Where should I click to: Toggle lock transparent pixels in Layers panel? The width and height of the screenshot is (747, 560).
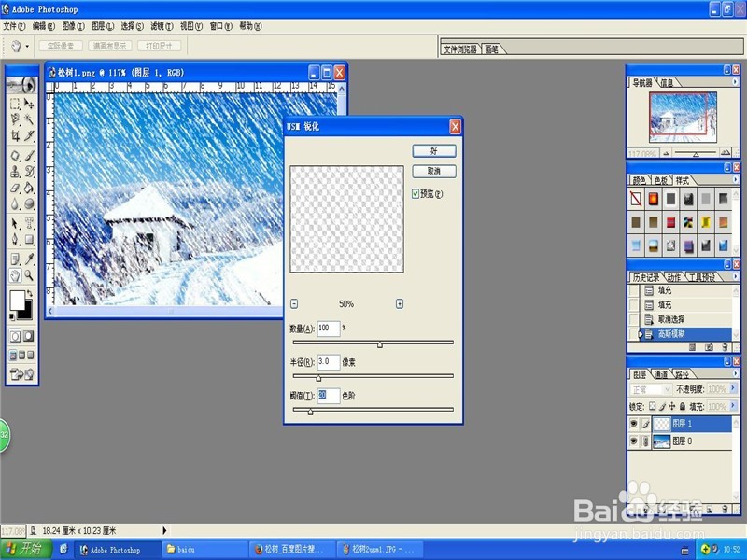pyautogui.click(x=652, y=406)
